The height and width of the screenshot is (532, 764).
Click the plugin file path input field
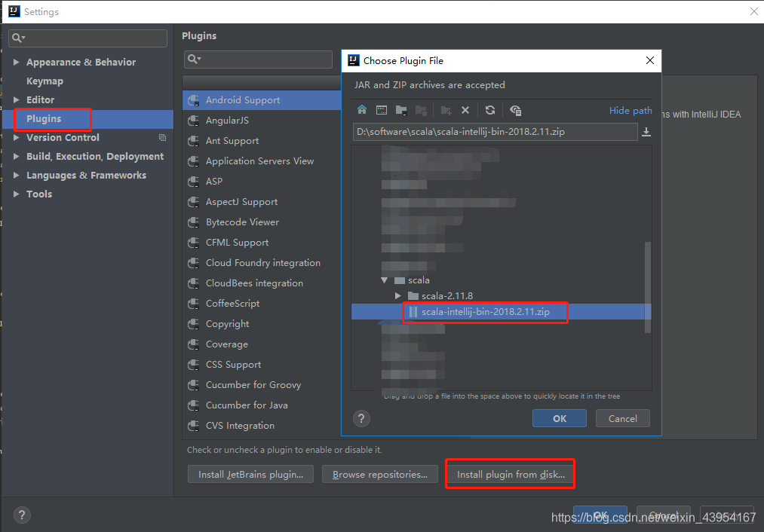click(x=495, y=132)
